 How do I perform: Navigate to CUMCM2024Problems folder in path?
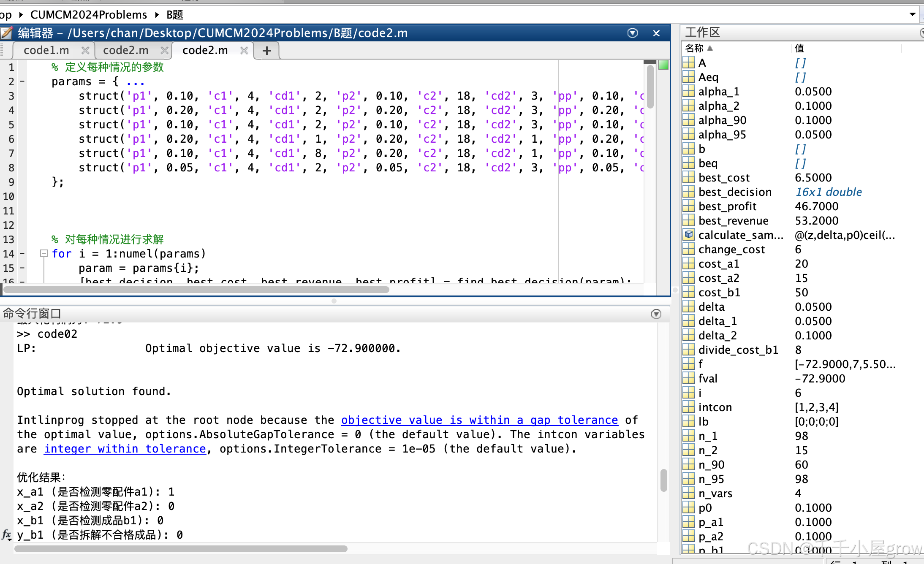coord(89,15)
